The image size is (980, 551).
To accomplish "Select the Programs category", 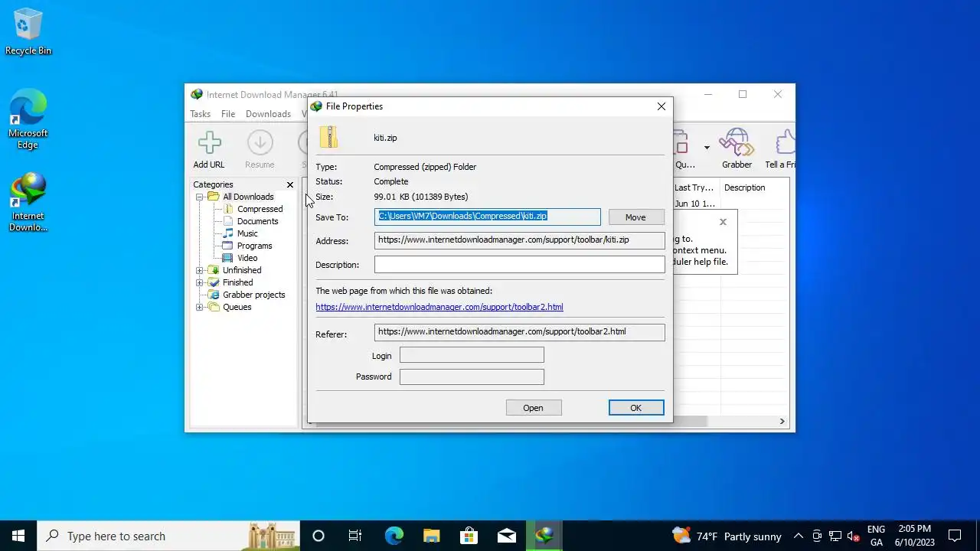I will 254,246.
